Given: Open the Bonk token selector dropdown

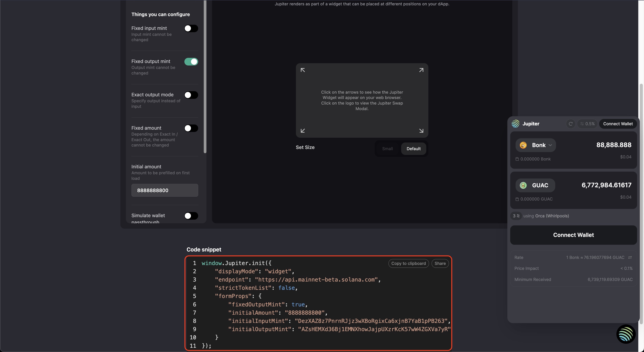Looking at the screenshot, I should pos(536,145).
